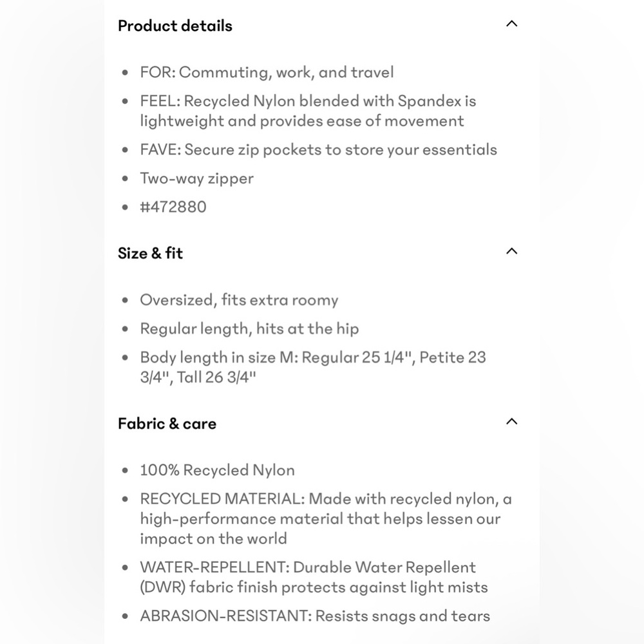The width and height of the screenshot is (644, 644).
Task: Click the 'FOR: Commuting, work, and travel' line
Action: (x=267, y=72)
